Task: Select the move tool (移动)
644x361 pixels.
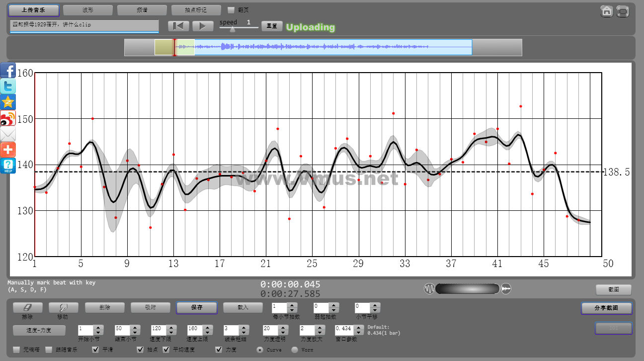Action: (x=63, y=308)
